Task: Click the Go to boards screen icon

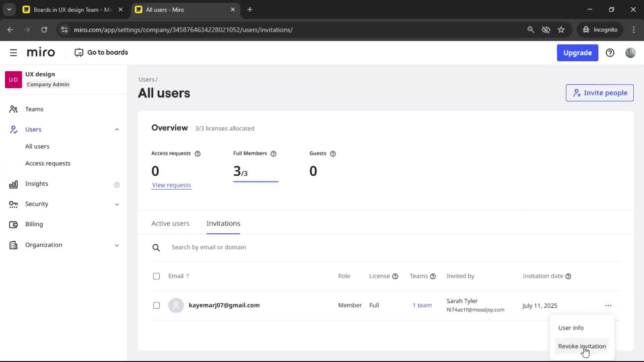Action: click(x=79, y=53)
